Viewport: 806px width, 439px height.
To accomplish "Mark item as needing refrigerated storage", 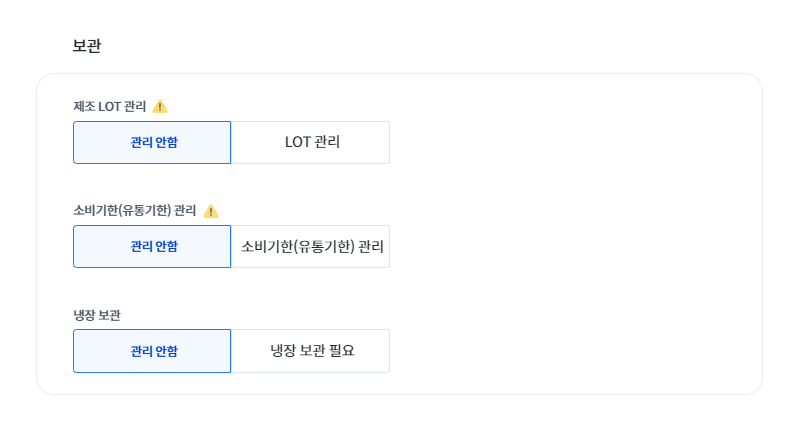I will pyautogui.click(x=311, y=350).
